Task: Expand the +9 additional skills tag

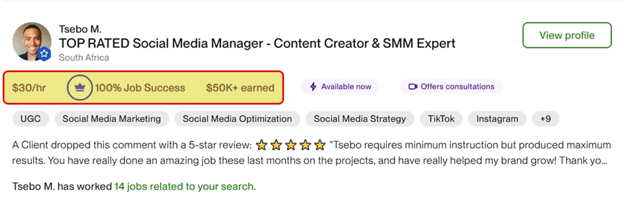Action: click(545, 119)
